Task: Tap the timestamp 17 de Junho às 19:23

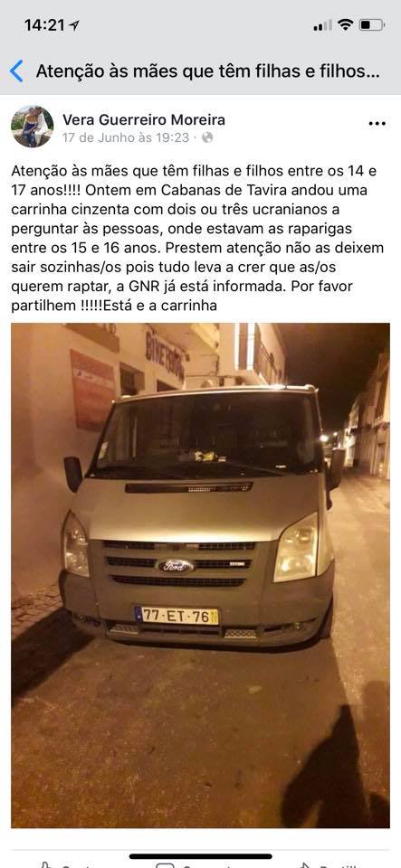Action: [x=126, y=137]
